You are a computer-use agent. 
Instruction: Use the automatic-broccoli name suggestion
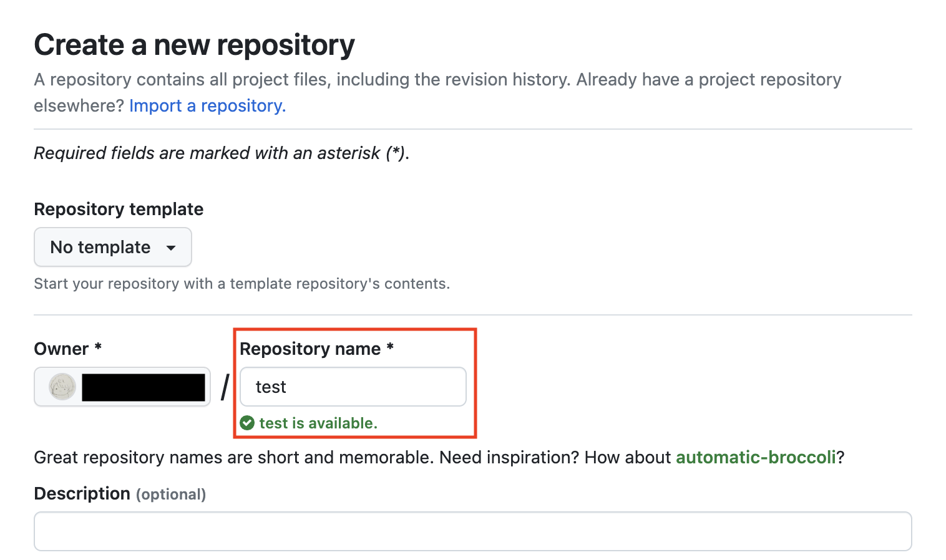(x=755, y=457)
